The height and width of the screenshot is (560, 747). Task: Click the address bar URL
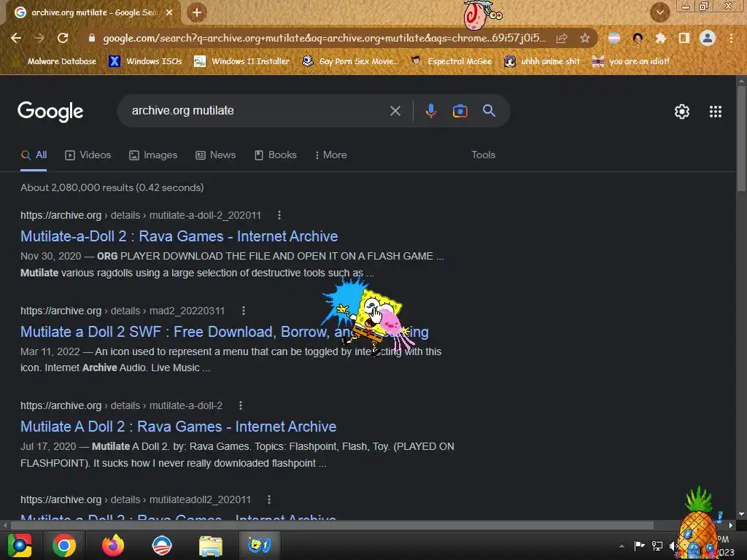click(325, 38)
